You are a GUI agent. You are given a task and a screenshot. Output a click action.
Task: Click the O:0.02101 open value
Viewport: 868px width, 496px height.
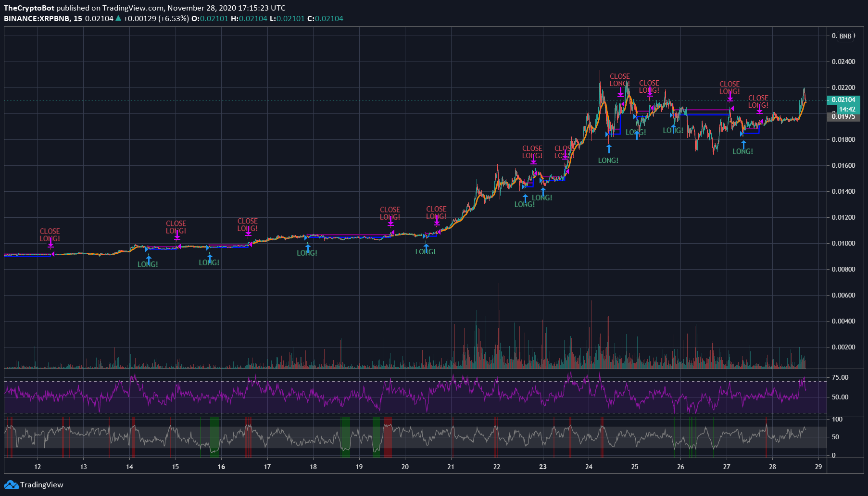(210, 18)
